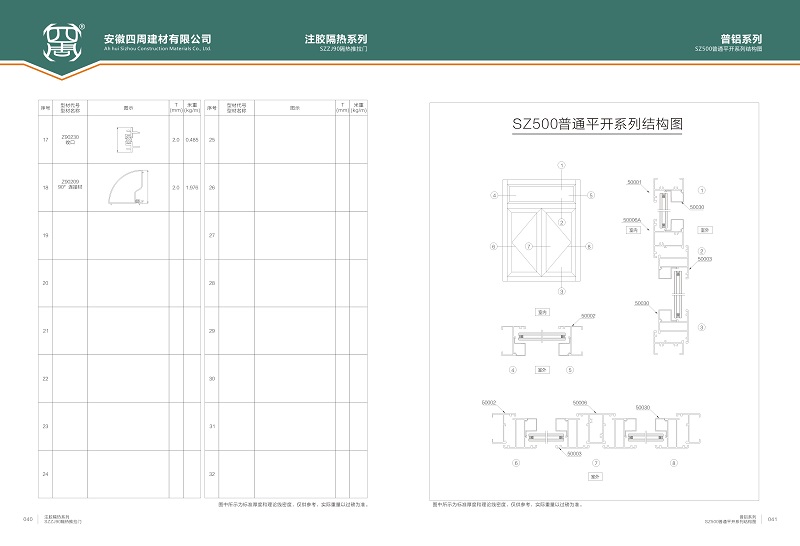Click the ZS0230 profile cross-section drawing

click(127, 140)
